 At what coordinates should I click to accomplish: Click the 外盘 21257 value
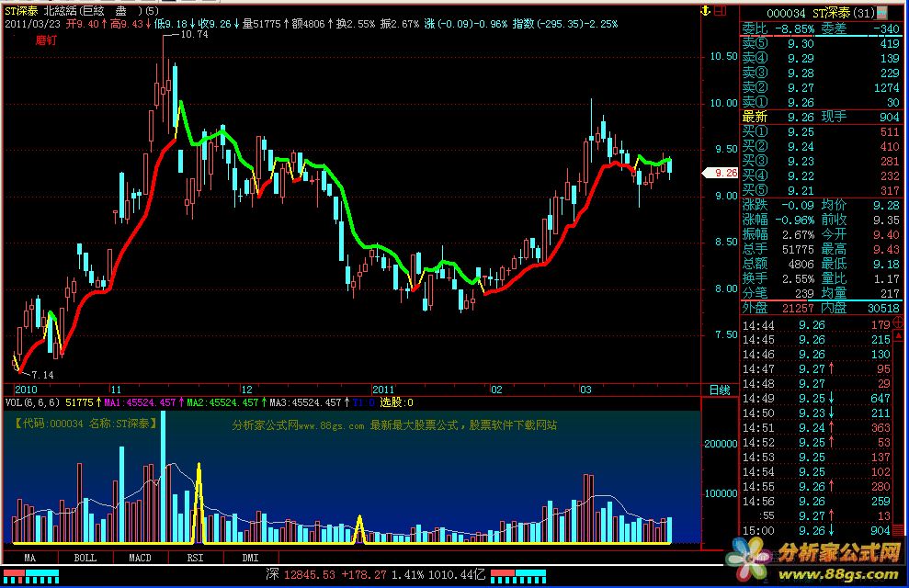point(798,308)
